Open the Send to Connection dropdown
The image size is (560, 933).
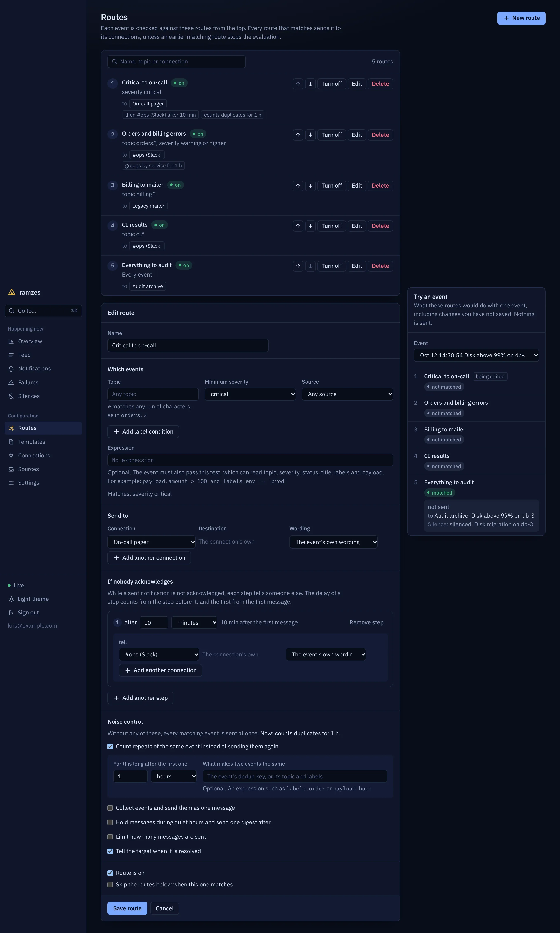point(151,542)
